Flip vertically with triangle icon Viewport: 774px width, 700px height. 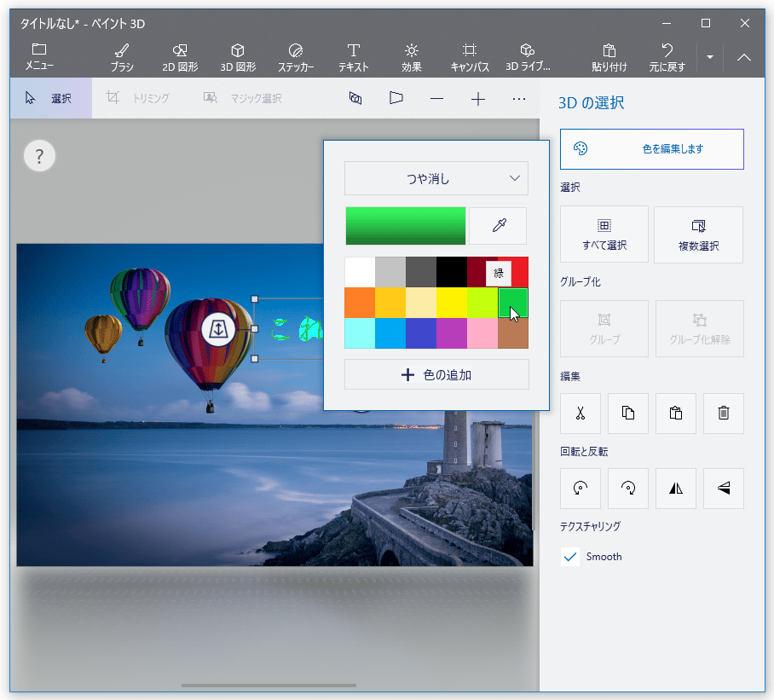[x=724, y=489]
